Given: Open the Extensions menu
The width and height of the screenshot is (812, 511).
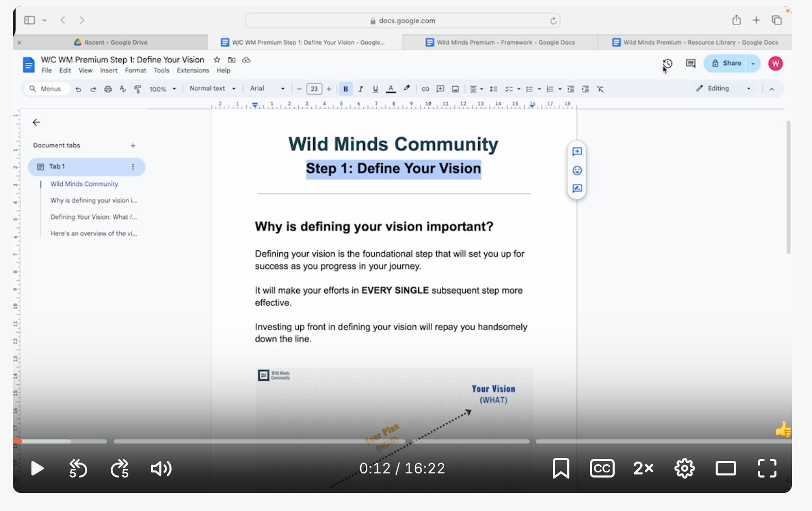Looking at the screenshot, I should [193, 71].
